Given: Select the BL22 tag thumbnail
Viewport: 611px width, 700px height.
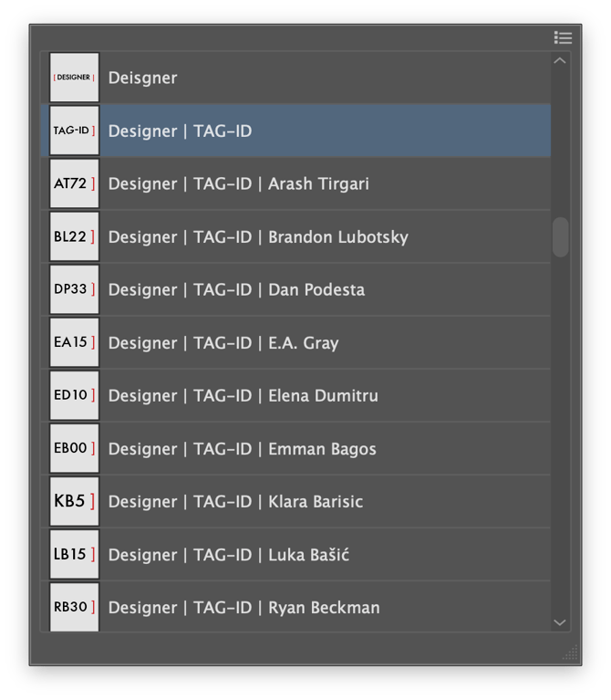Looking at the screenshot, I should coord(74,236).
